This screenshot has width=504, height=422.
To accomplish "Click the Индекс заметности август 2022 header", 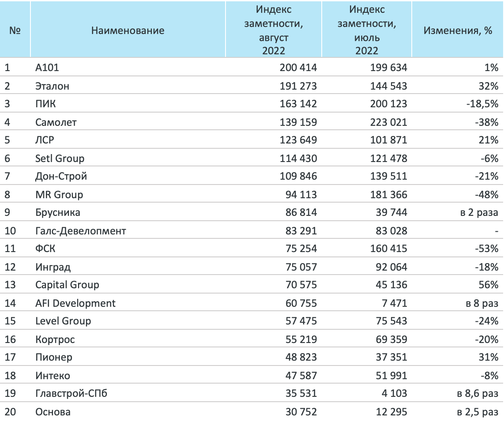I will point(274,30).
